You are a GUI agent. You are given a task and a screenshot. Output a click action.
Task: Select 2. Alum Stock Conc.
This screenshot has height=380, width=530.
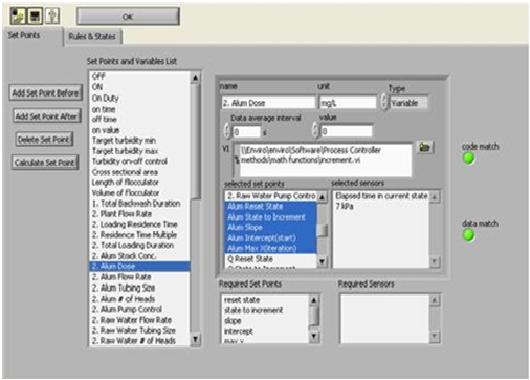pos(140,256)
